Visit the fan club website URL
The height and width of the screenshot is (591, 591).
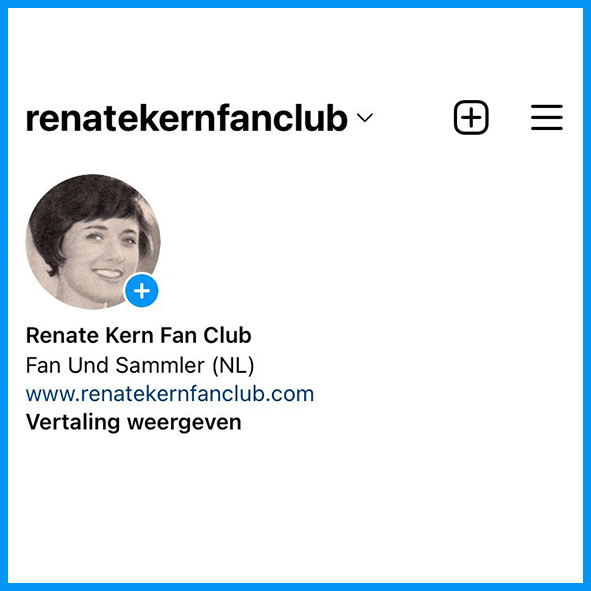point(170,394)
